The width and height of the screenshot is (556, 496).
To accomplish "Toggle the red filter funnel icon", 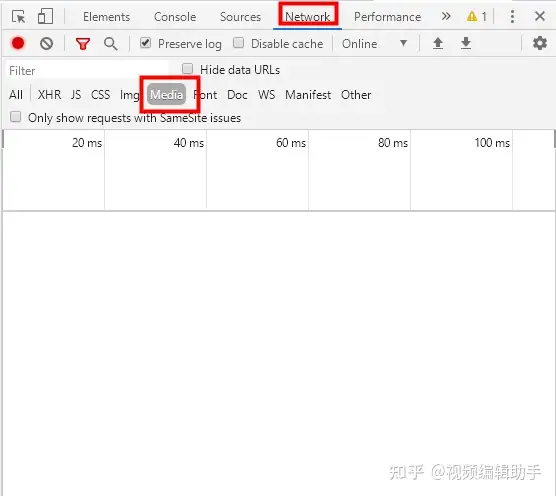I will pyautogui.click(x=83, y=44).
